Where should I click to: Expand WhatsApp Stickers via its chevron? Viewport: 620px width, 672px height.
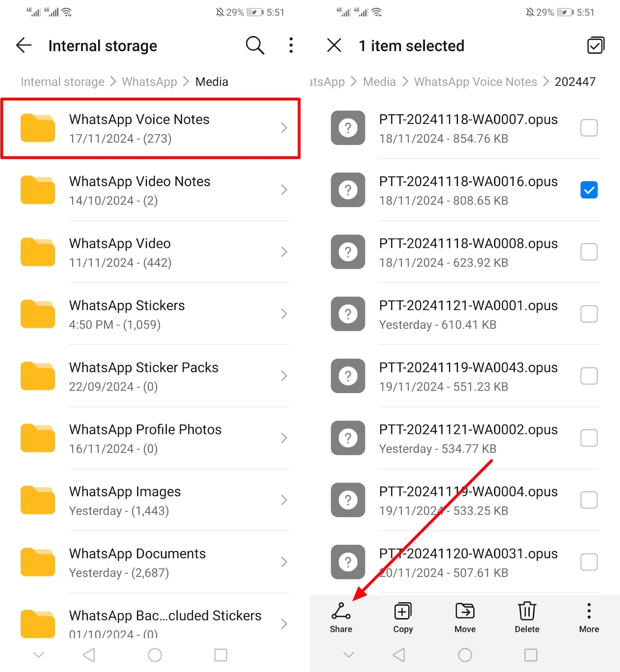point(284,314)
